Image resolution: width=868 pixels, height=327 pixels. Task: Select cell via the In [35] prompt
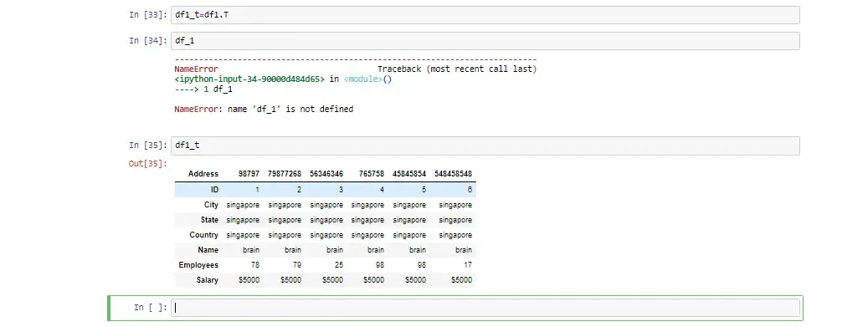(x=148, y=146)
